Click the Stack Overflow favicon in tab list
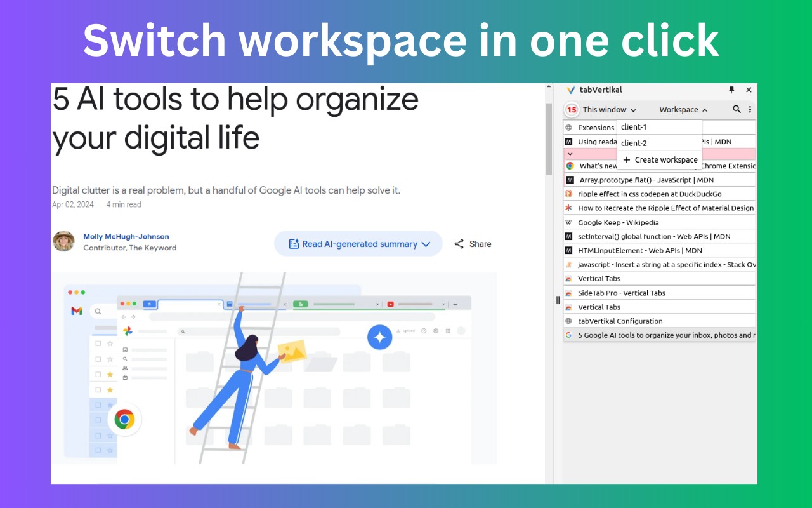812x508 pixels. 569,264
